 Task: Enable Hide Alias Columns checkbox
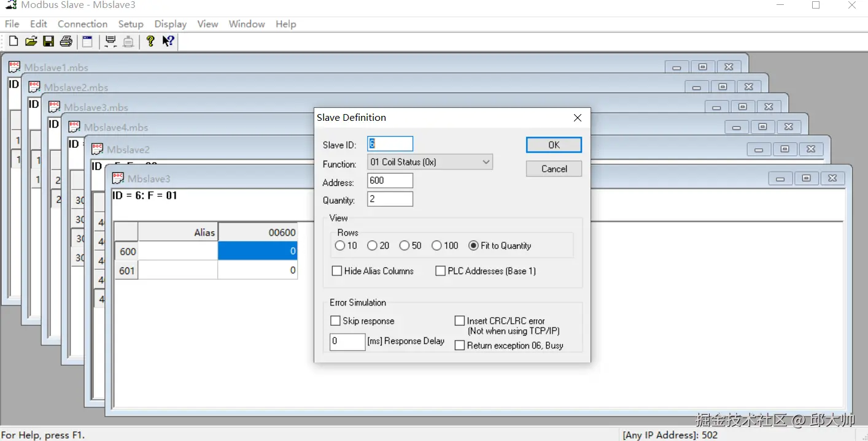click(x=336, y=270)
